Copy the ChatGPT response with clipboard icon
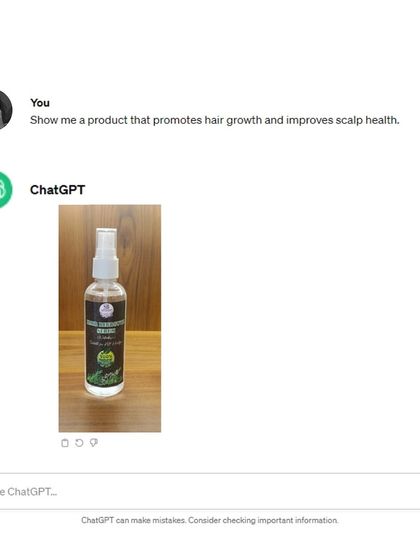 pos(65,443)
